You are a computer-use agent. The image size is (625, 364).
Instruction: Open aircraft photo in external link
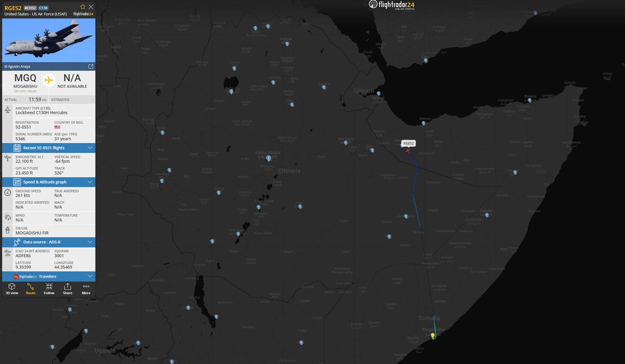click(x=91, y=66)
